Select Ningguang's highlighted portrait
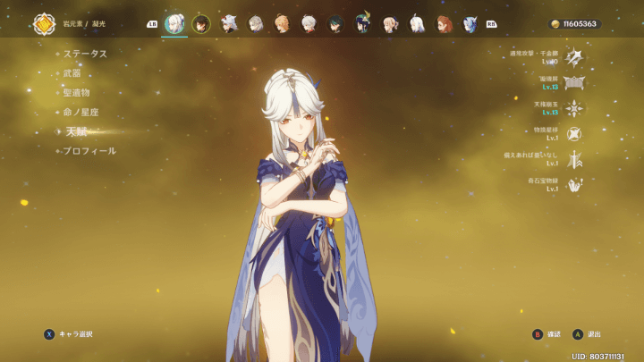This screenshot has width=644, height=362. (x=174, y=24)
